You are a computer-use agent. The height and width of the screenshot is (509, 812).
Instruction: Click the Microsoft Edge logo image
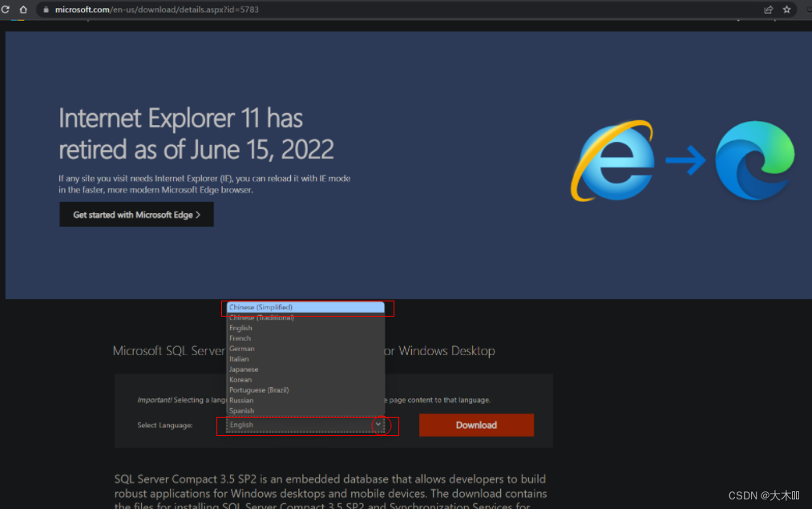(754, 160)
